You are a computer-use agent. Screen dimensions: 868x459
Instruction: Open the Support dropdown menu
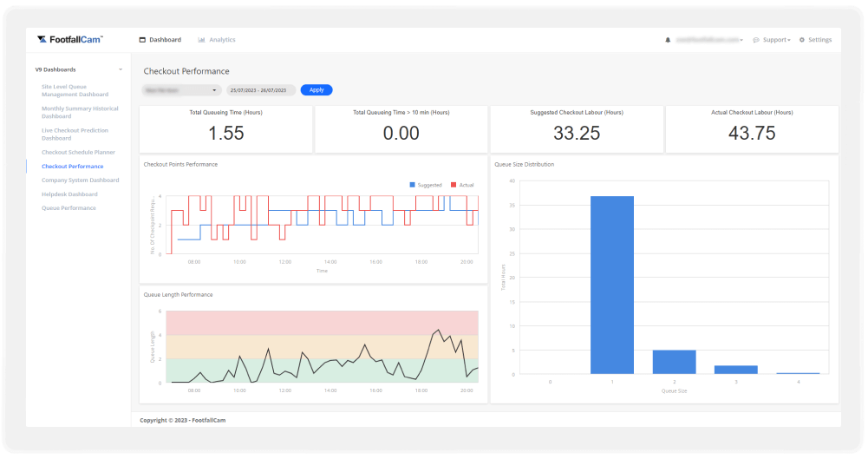coord(776,40)
